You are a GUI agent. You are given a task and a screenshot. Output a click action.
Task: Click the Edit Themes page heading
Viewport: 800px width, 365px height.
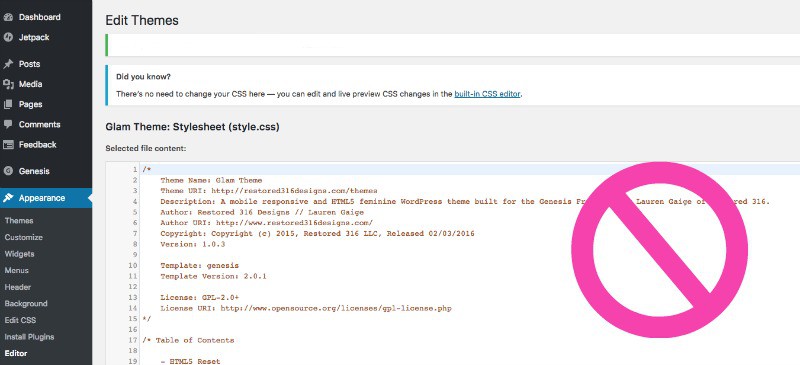pos(142,20)
